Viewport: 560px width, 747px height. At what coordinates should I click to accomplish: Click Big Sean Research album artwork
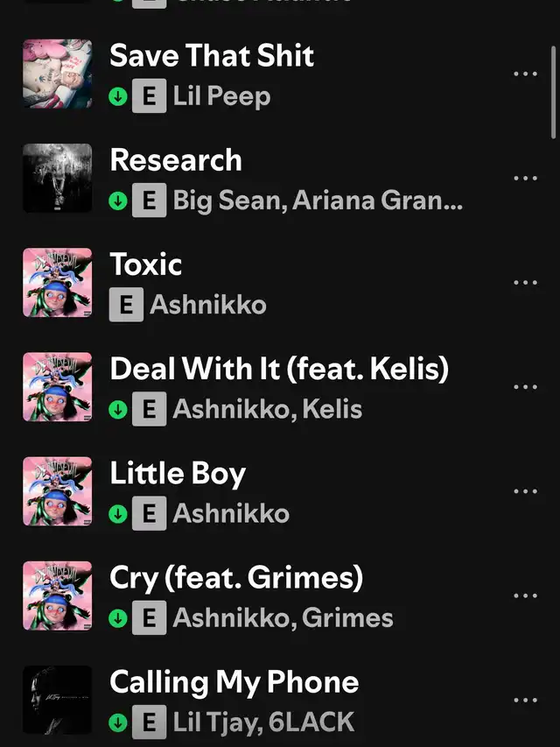[57, 178]
